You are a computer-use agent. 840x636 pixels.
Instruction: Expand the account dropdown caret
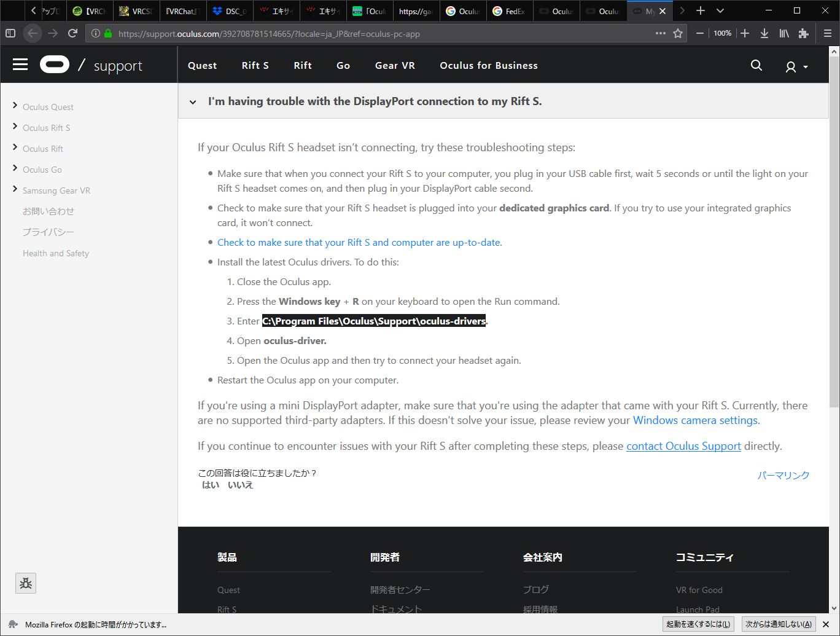(806, 66)
